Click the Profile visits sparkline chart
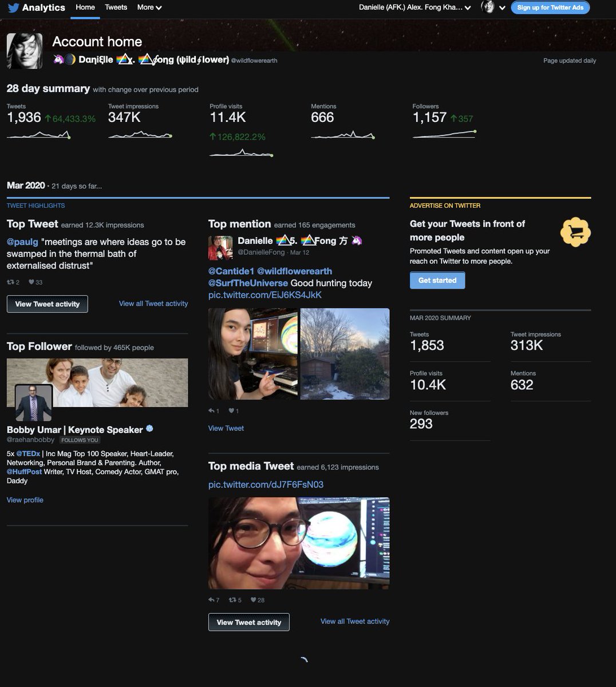616x687 pixels. tap(242, 153)
